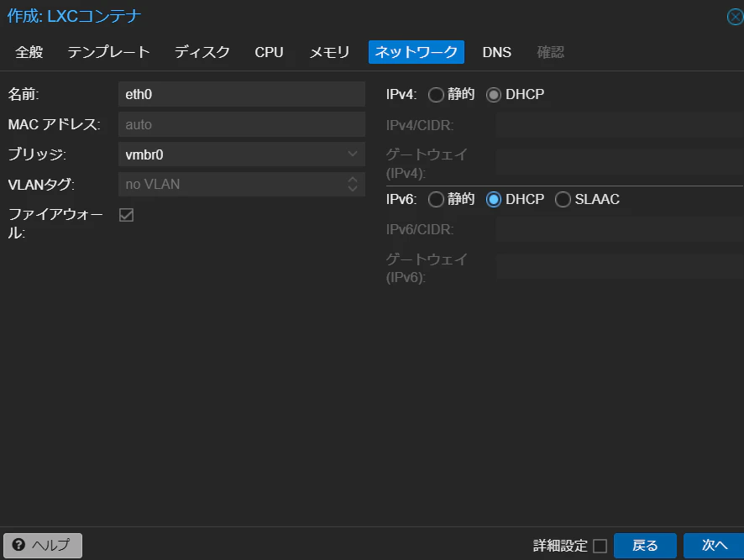The height and width of the screenshot is (560, 744).
Task: Toggle the ファイアウォール checkbox
Action: point(126,215)
